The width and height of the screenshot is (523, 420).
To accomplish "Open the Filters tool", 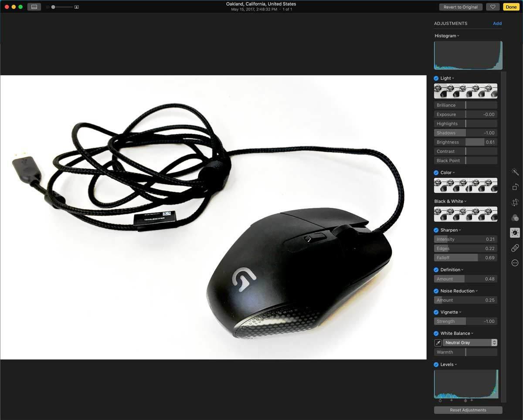I will tap(515, 218).
